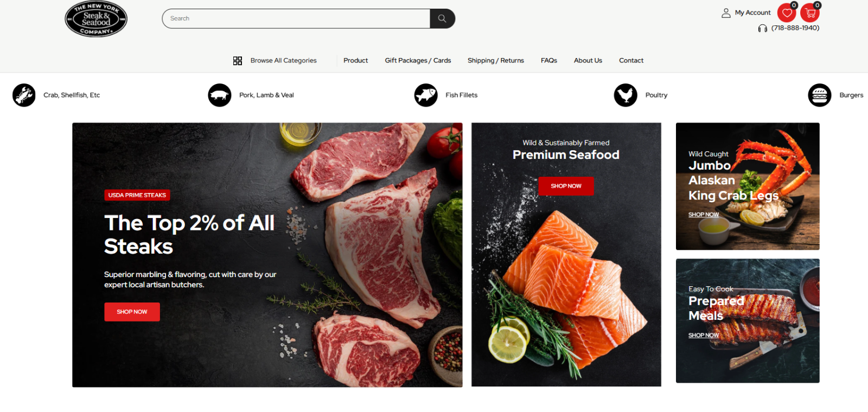Click Shop Now on steaks banner
This screenshot has height=412, width=868.
(x=132, y=312)
